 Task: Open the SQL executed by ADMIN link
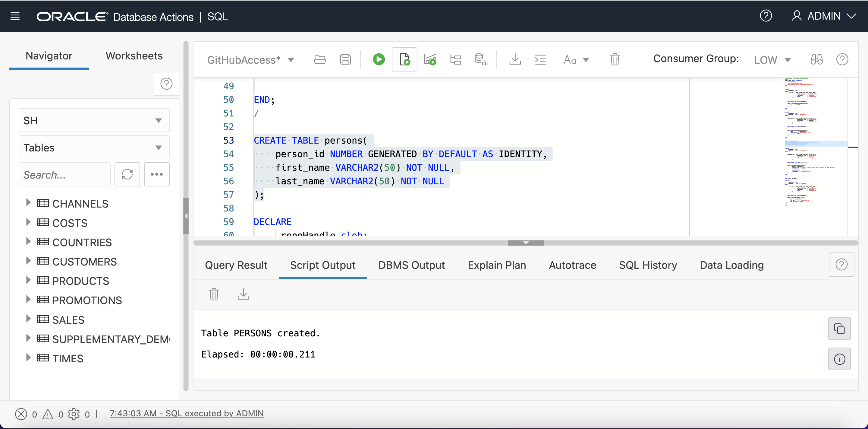point(187,414)
